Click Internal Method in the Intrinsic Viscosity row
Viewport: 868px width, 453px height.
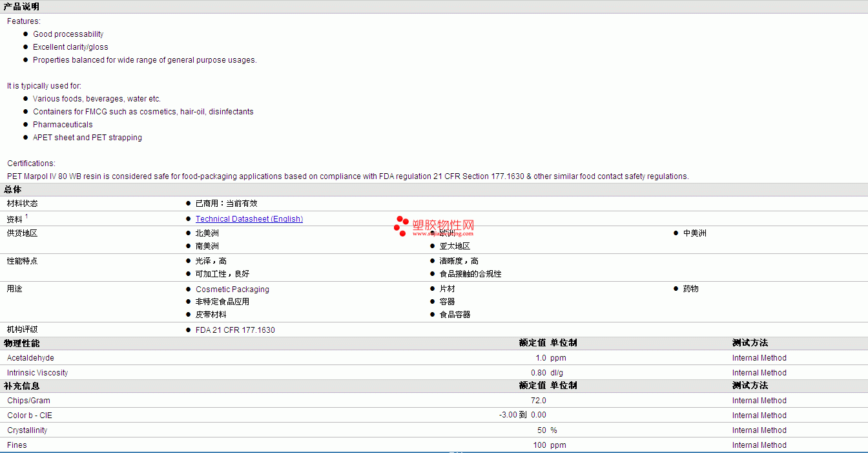click(759, 373)
